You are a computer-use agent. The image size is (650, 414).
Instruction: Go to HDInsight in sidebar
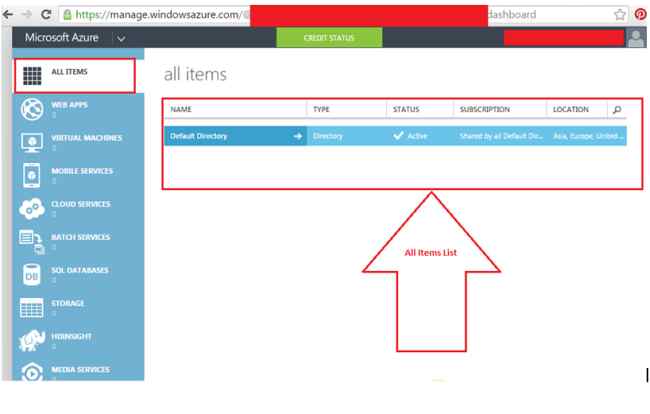click(x=71, y=337)
